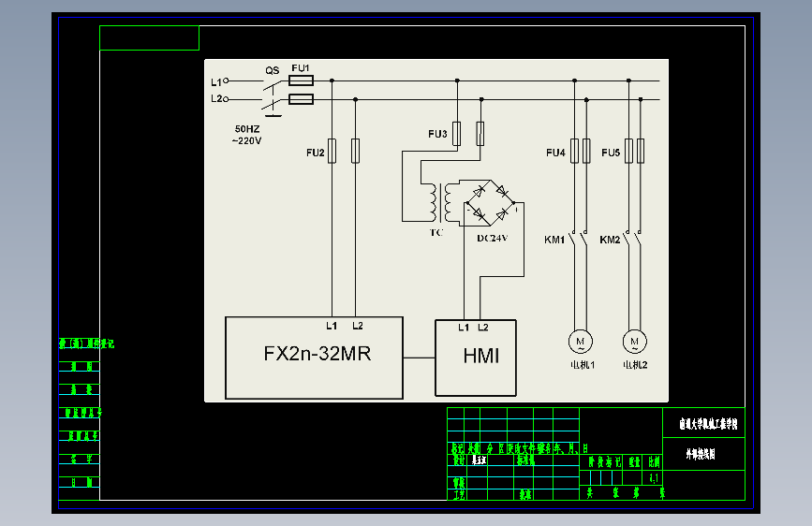Click the L2 terminal inside the HMI block

click(482, 328)
